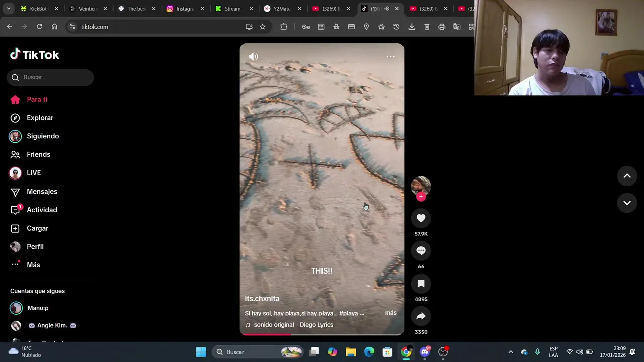Open browser history clock icon
This screenshot has width=644, height=362.
pyautogui.click(x=396, y=27)
